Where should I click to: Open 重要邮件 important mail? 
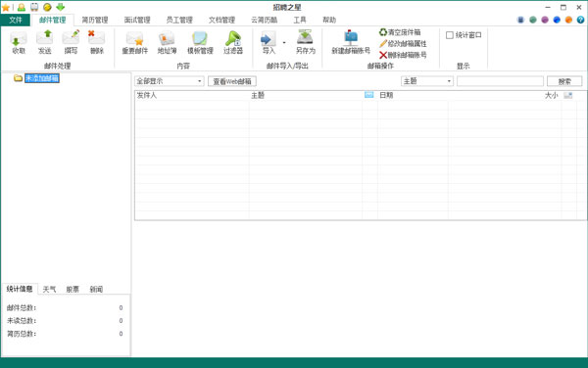[135, 43]
